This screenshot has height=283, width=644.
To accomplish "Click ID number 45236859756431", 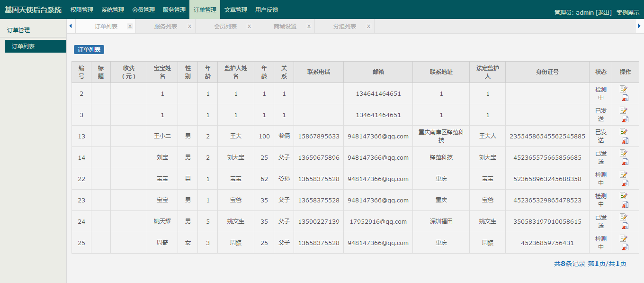I will click(x=547, y=243).
